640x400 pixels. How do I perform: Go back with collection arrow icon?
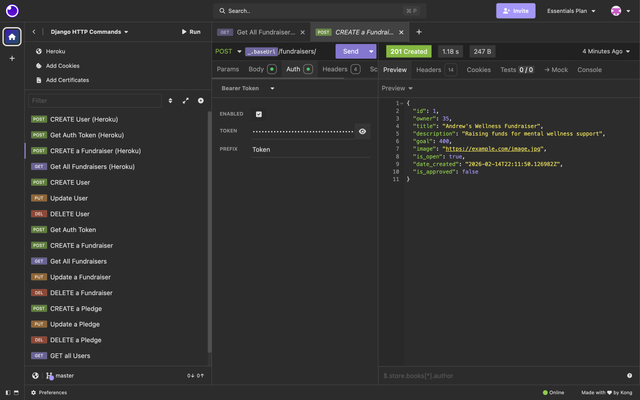coord(34,32)
